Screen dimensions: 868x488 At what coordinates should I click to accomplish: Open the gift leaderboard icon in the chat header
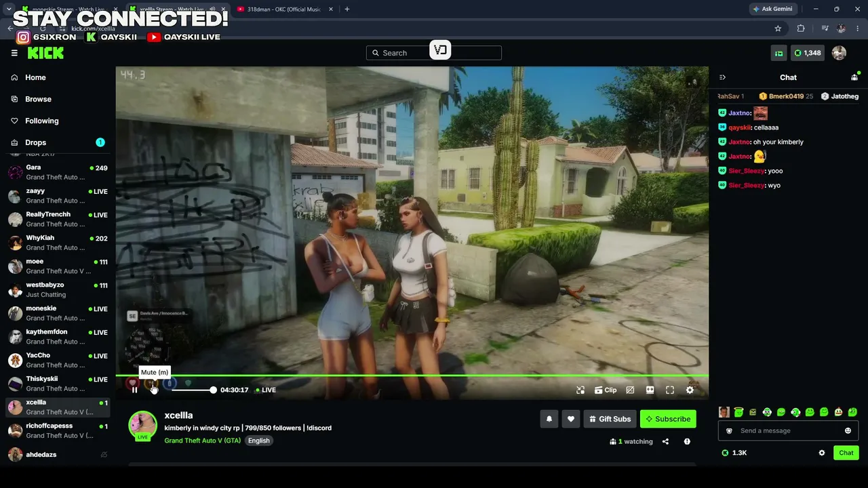click(x=854, y=77)
